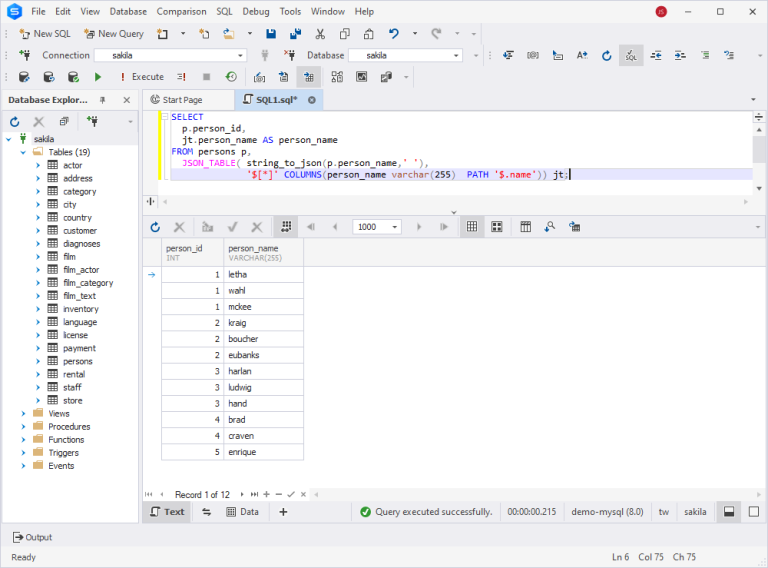The image size is (768, 568).
Task: Click the person_name column header
Action: pyautogui.click(x=264, y=252)
